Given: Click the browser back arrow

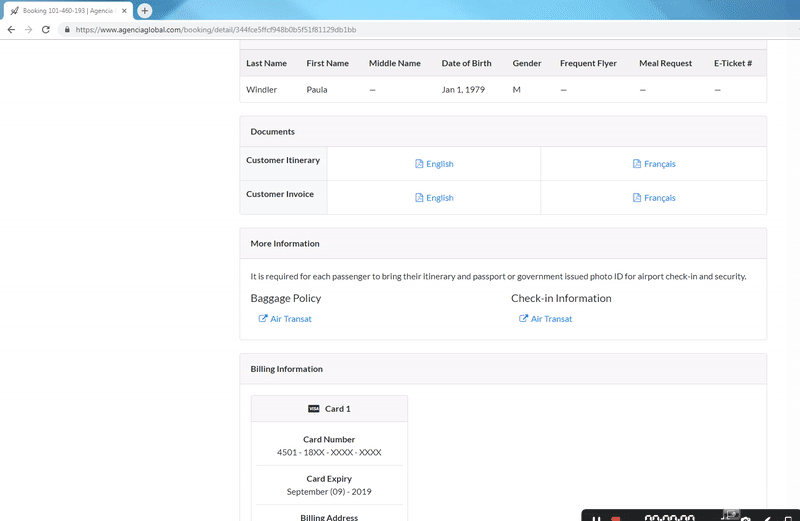Looking at the screenshot, I should (x=11, y=30).
